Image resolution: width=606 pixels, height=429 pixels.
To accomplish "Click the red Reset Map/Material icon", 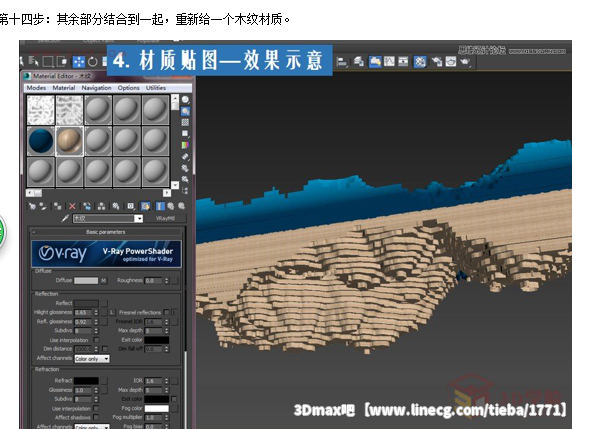I will [72, 206].
